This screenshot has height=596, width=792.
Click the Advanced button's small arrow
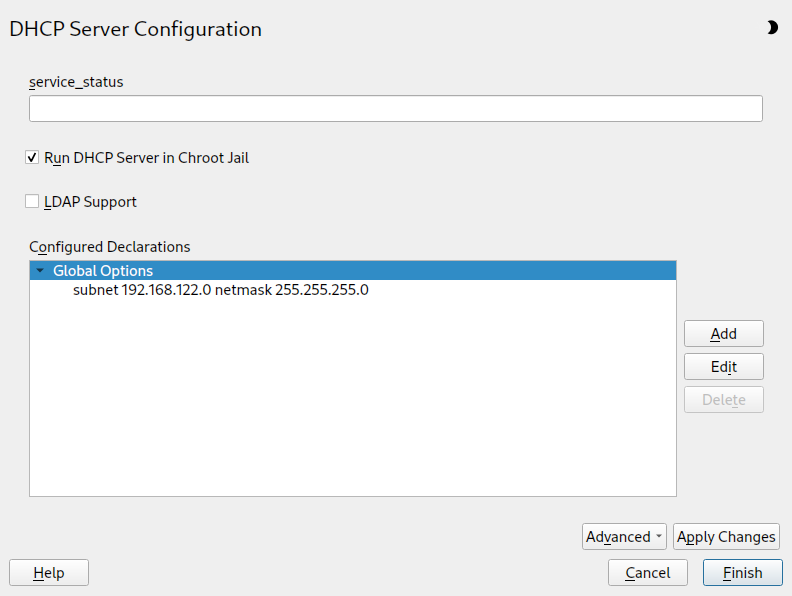click(659, 537)
